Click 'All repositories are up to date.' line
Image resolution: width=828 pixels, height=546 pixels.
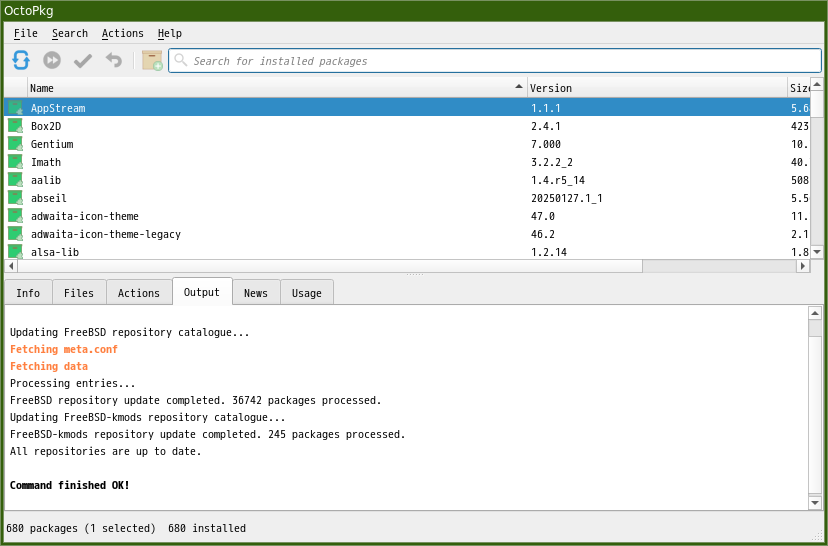[x=106, y=451]
